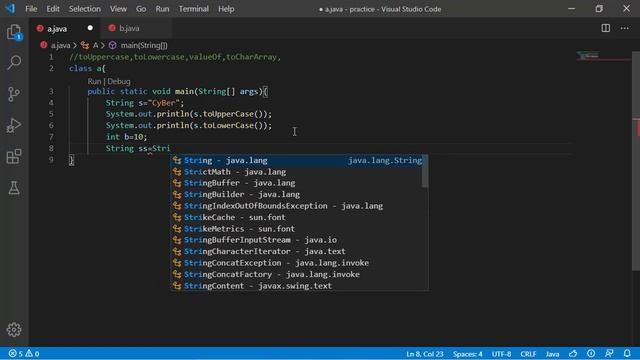Select StringBuilder suggestion
Image resolution: width=640 pixels, height=360 pixels.
pyautogui.click(x=297, y=194)
